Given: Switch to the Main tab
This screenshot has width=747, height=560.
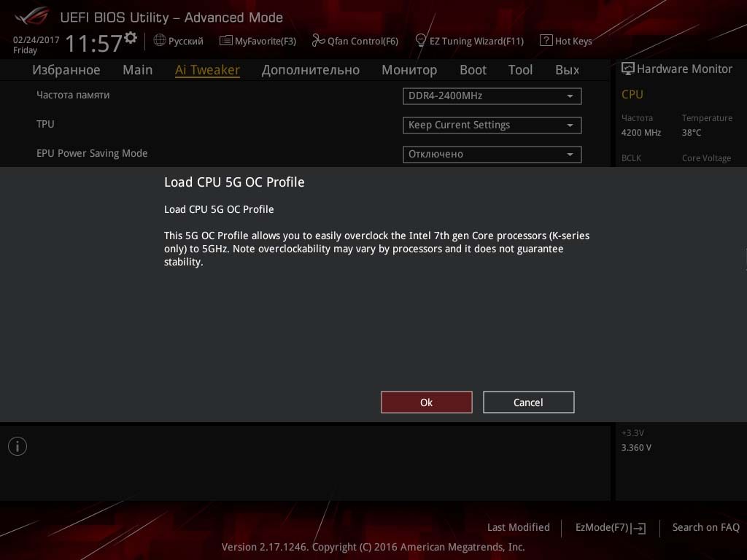Looking at the screenshot, I should click(138, 70).
